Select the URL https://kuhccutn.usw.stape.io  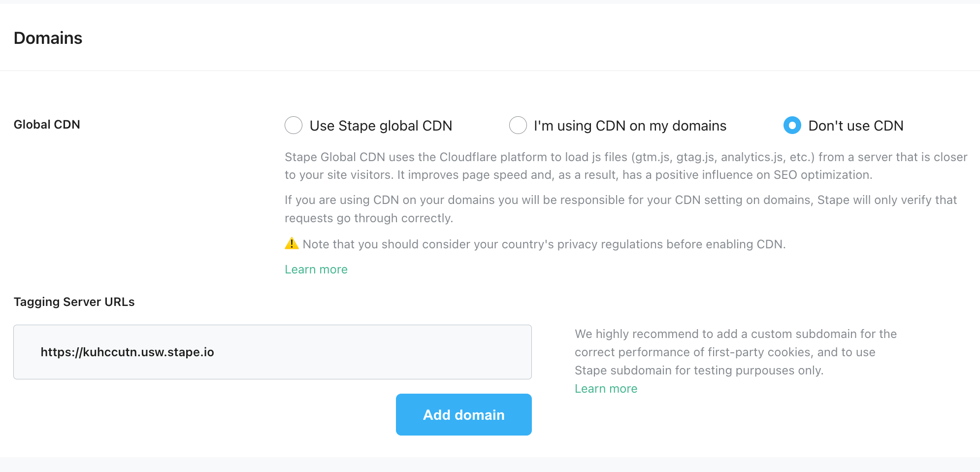[x=128, y=352]
